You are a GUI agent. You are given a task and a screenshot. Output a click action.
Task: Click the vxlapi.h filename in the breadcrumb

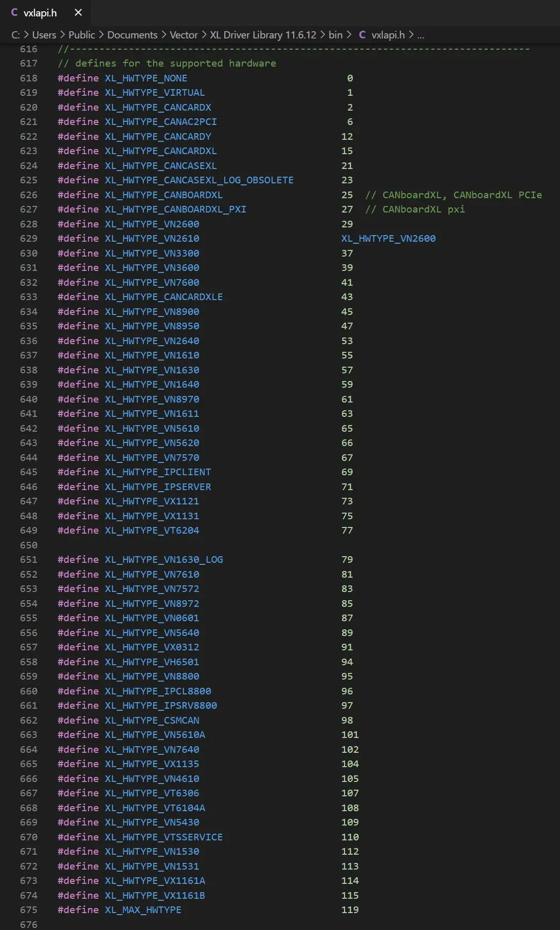(387, 35)
